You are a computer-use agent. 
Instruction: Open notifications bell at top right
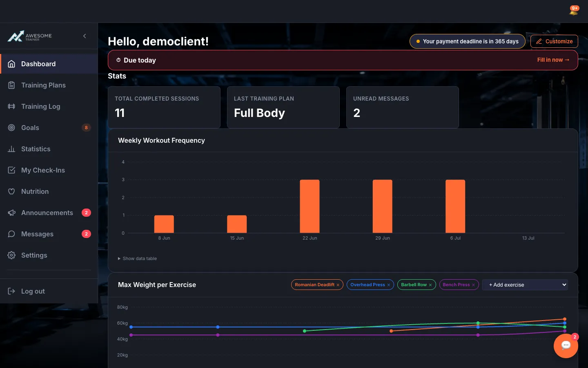point(574,11)
